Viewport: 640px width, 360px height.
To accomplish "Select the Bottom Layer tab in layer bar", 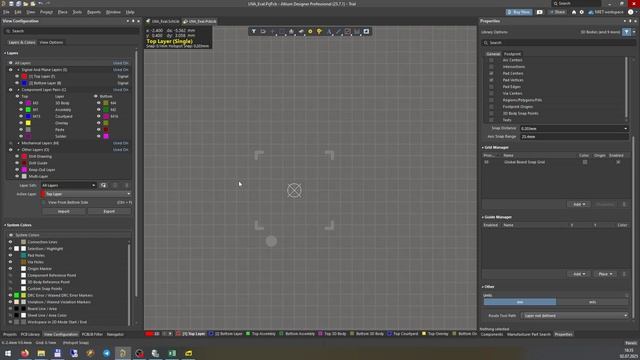I will pyautogui.click(x=226, y=334).
